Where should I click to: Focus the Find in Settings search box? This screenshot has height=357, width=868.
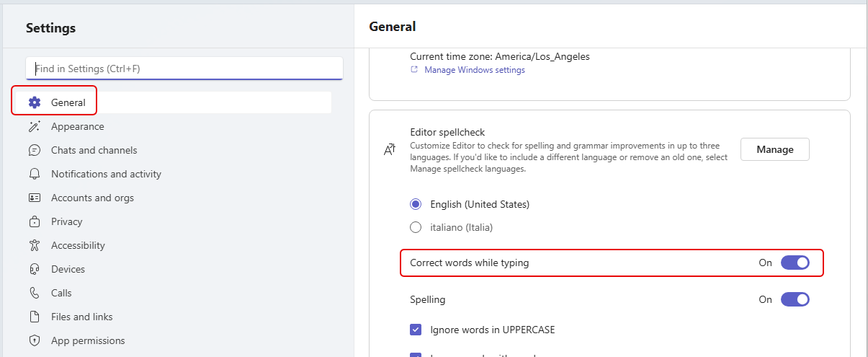[184, 69]
